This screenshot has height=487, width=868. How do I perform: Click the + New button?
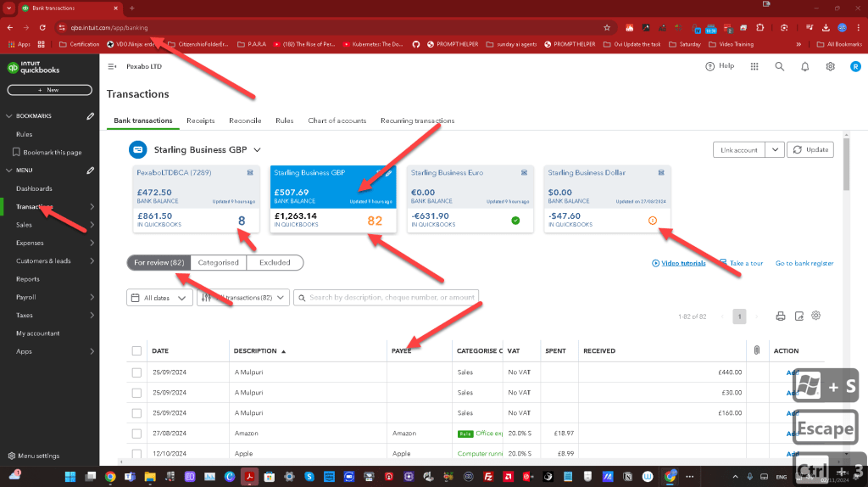50,90
